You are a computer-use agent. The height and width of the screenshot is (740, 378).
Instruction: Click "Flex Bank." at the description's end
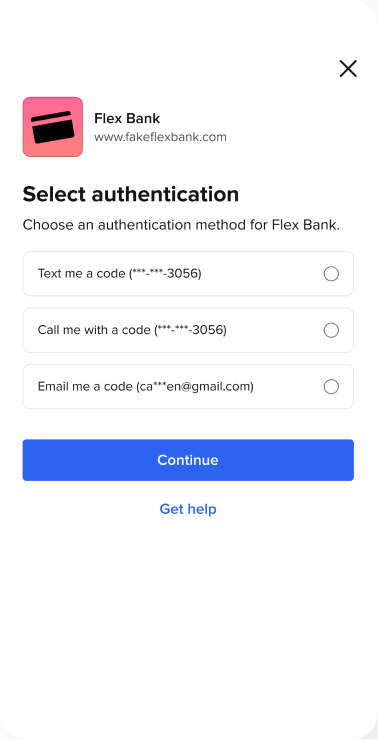[x=306, y=225]
